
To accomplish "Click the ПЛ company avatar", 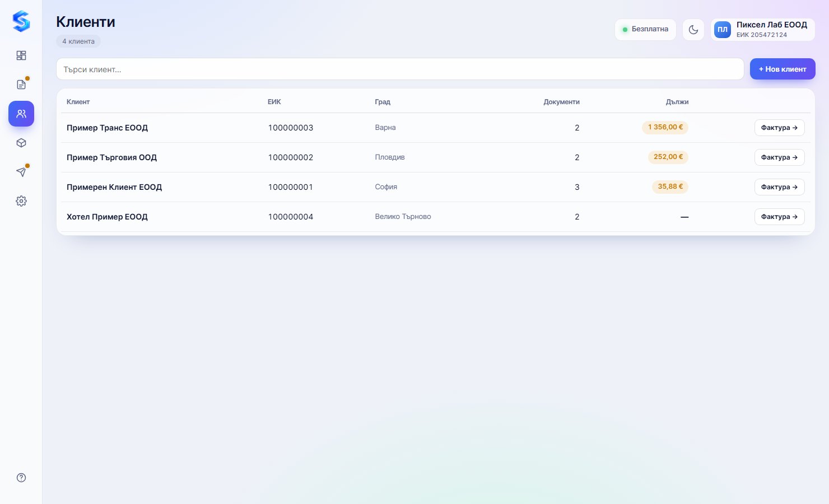I will click(723, 30).
